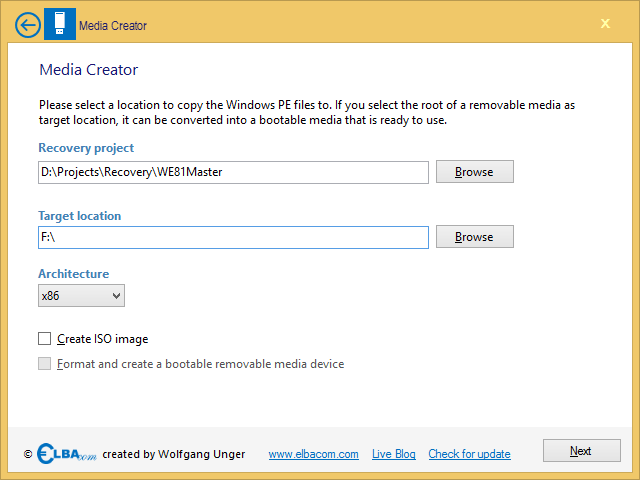Click the Architecture dropdown arrow
This screenshot has height=480, width=640.
pos(116,296)
